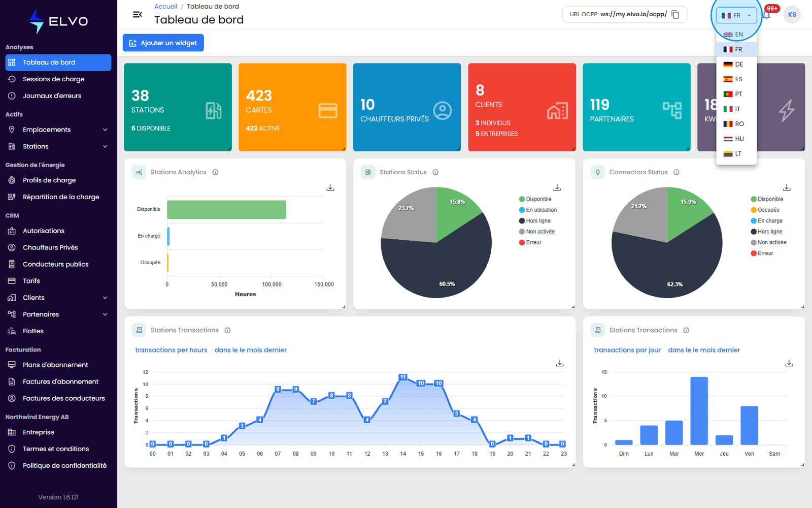Open Politique de confidentialité
The width and height of the screenshot is (812, 508).
[x=58, y=466]
